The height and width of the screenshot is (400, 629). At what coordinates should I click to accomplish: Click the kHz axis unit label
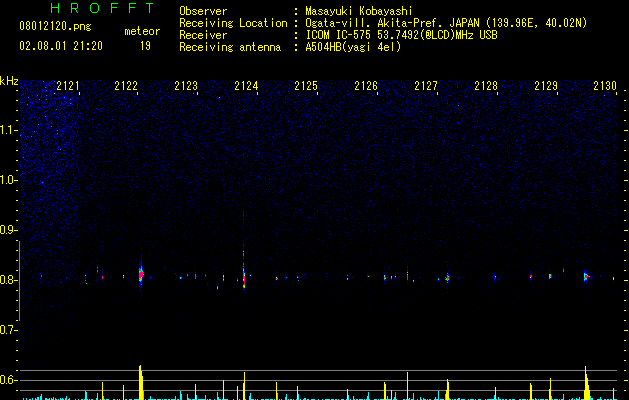9,81
